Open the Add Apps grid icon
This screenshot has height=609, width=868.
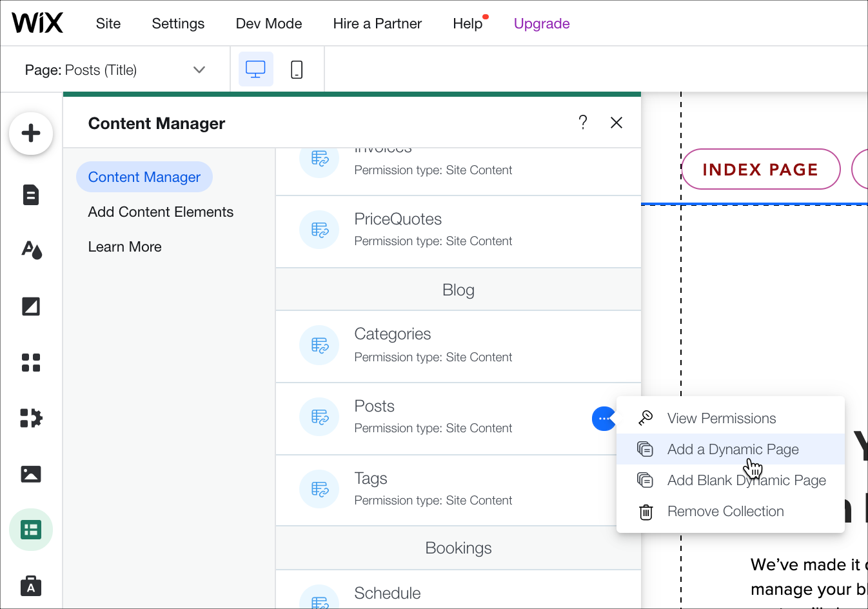point(30,363)
